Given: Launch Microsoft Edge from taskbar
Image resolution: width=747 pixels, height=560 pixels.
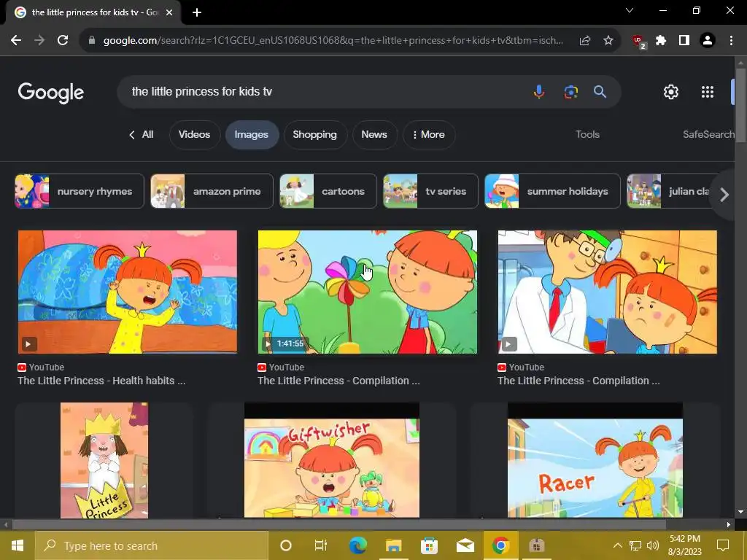Looking at the screenshot, I should (x=357, y=545).
